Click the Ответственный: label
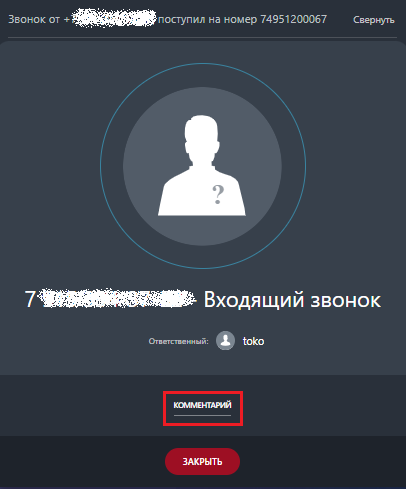This screenshot has height=489, width=406. point(179,341)
